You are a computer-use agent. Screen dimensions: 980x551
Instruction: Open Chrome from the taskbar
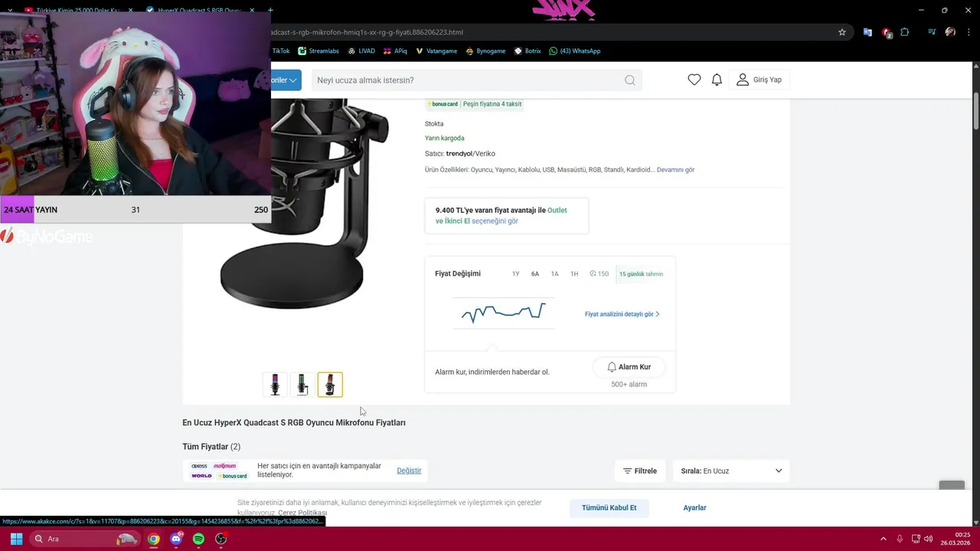coord(154,539)
